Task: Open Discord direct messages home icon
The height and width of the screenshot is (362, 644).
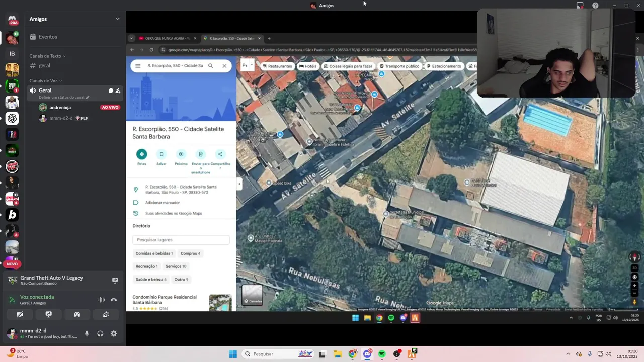Action: pos(12,20)
